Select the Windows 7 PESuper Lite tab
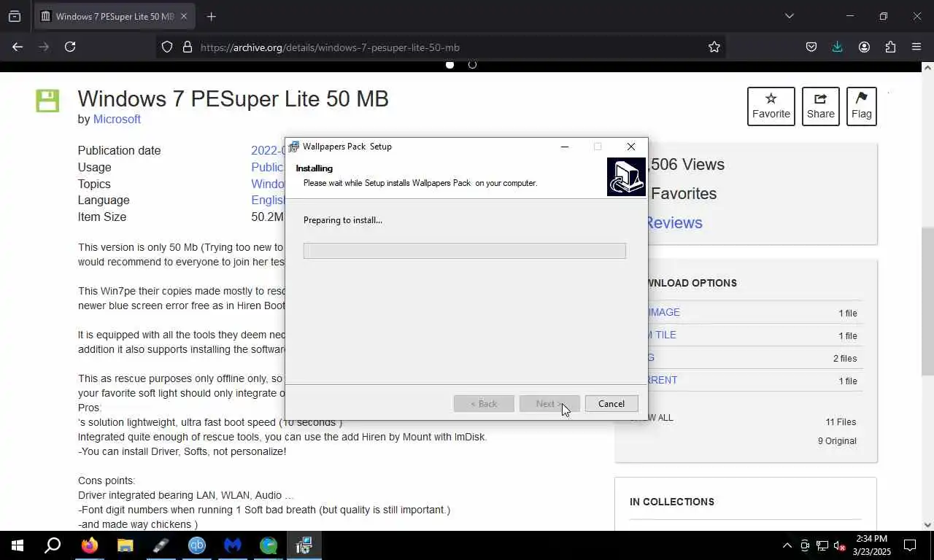934x560 pixels. pyautogui.click(x=115, y=16)
